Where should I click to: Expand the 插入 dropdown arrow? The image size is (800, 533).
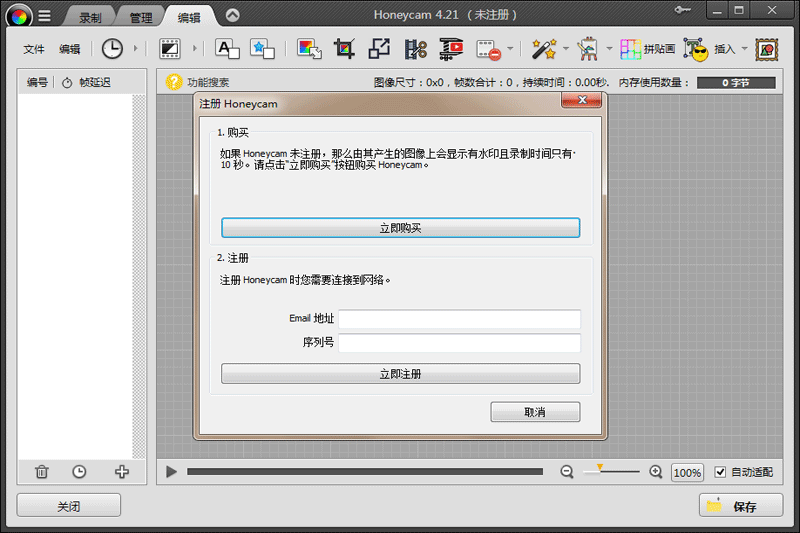coord(745,48)
